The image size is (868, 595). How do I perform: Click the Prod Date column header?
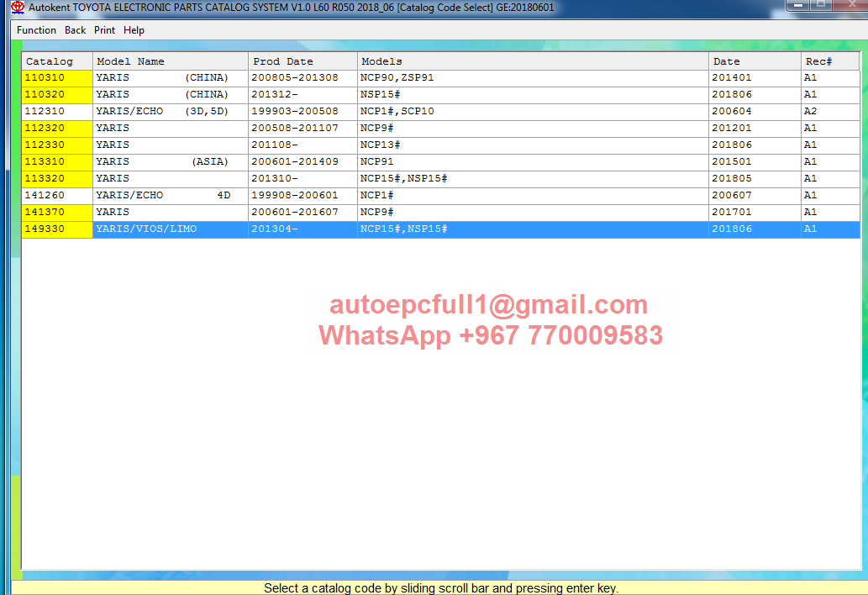point(302,61)
